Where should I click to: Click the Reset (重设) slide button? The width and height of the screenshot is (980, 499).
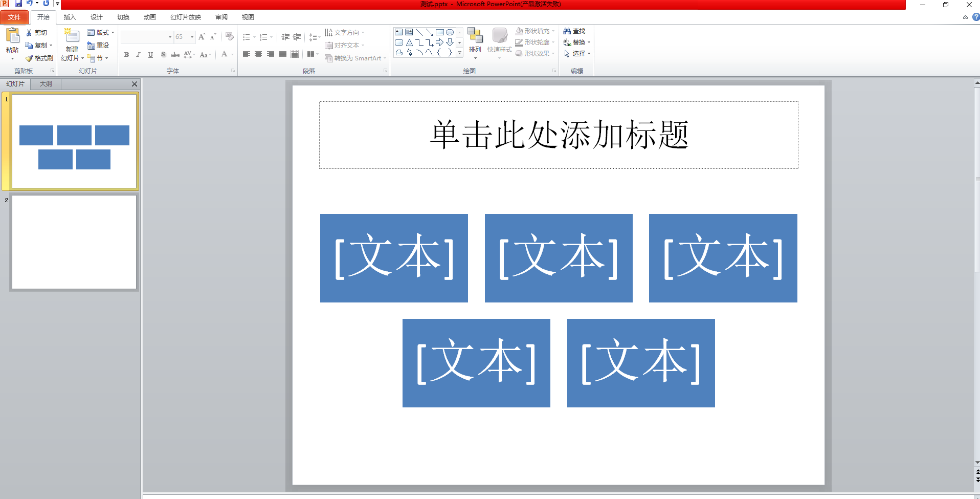(x=98, y=45)
